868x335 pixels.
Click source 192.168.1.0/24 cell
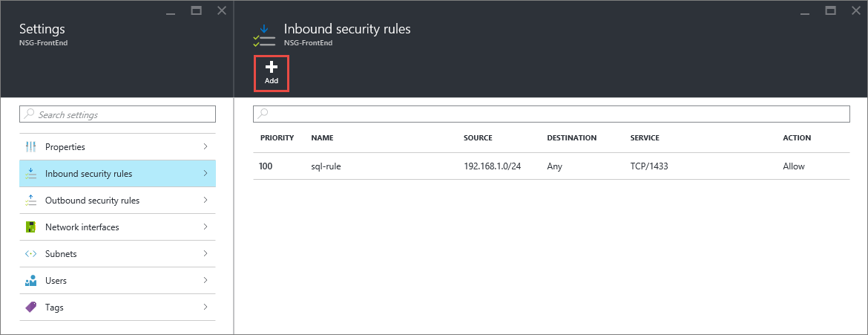click(492, 166)
